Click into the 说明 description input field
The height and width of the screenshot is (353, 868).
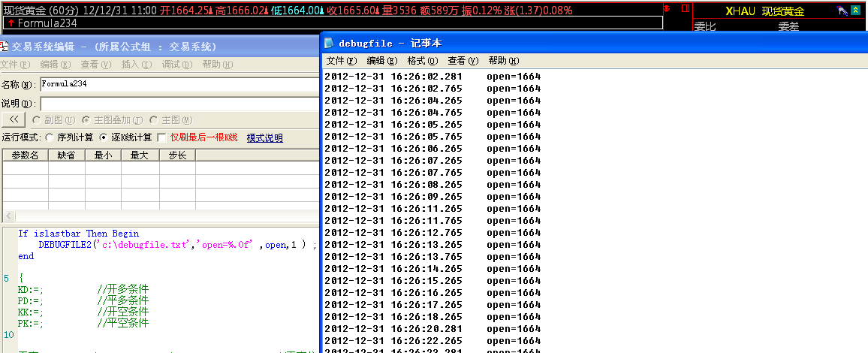click(179, 103)
